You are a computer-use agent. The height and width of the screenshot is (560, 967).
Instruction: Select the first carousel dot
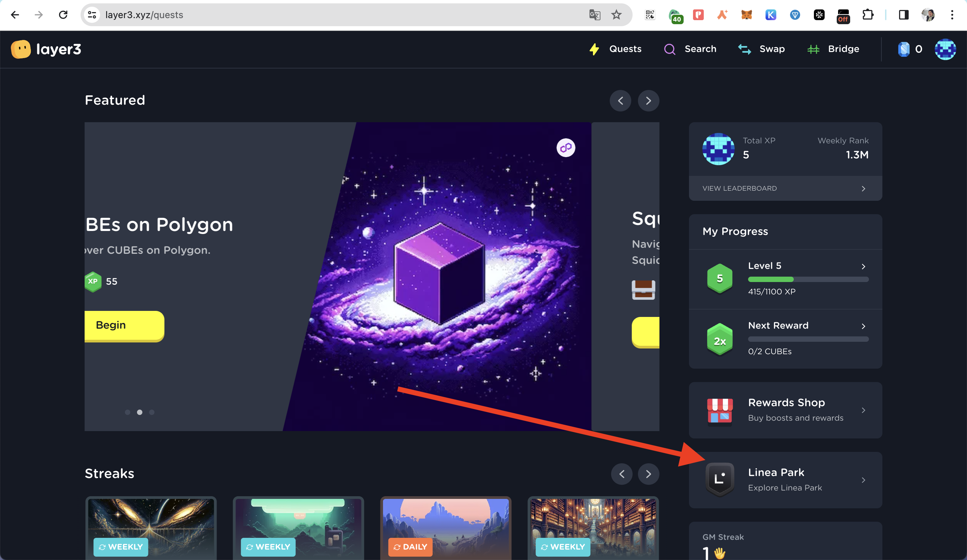point(128,412)
